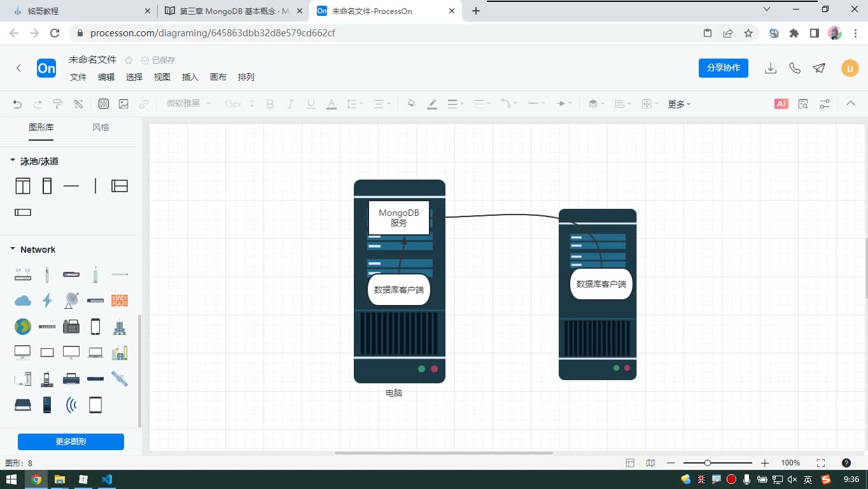
Task: Add the cloud shape from the Network library
Action: (23, 301)
